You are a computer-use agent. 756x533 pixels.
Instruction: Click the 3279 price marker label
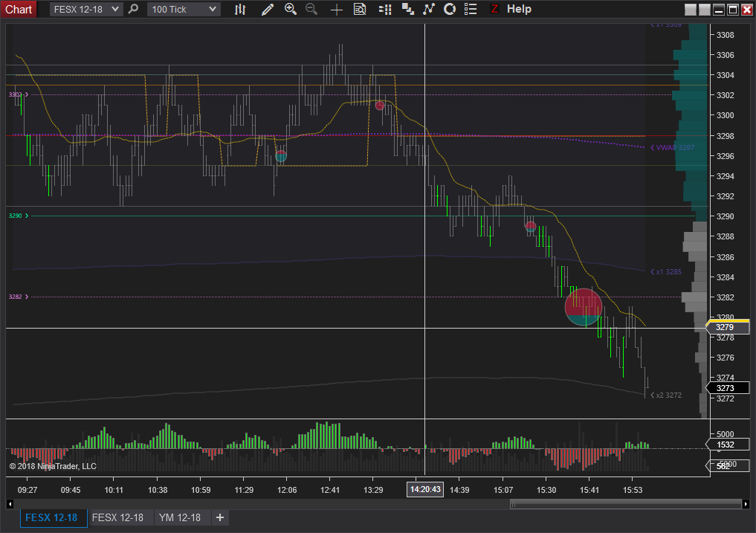click(728, 328)
